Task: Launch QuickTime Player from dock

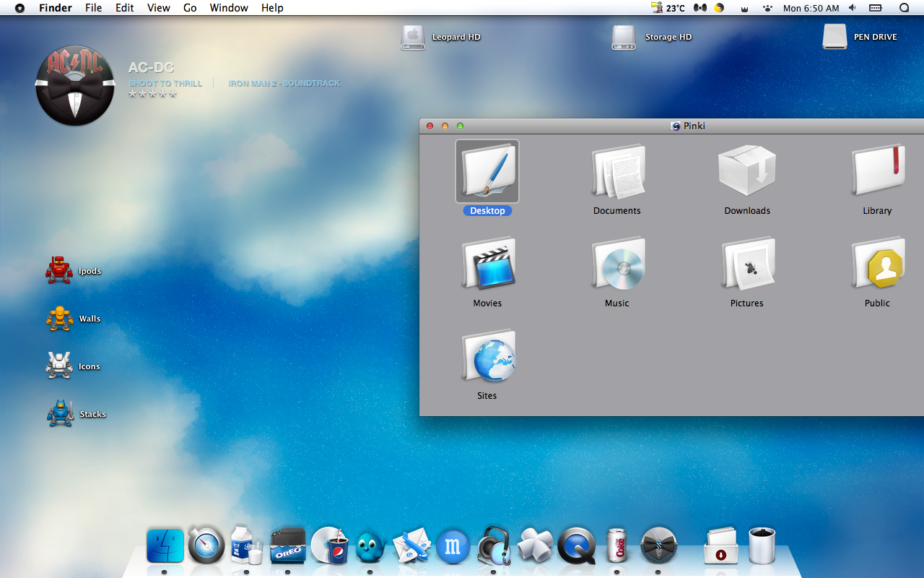Action: [577, 545]
